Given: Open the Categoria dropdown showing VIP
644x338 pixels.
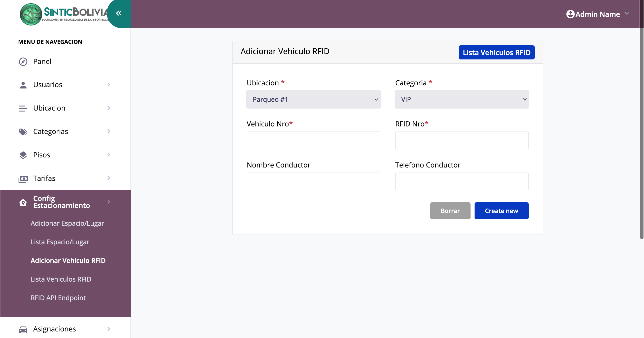Looking at the screenshot, I should (x=462, y=99).
